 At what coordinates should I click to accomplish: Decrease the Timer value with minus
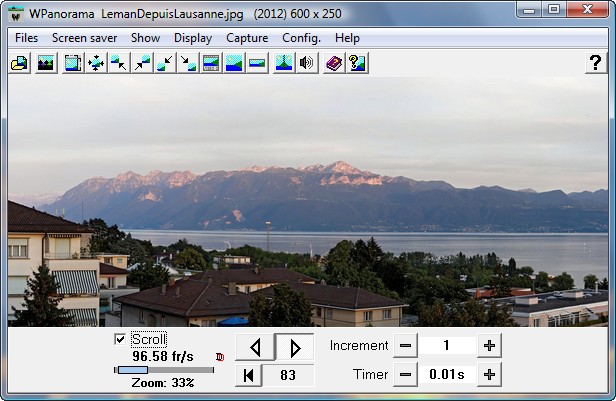(x=405, y=375)
